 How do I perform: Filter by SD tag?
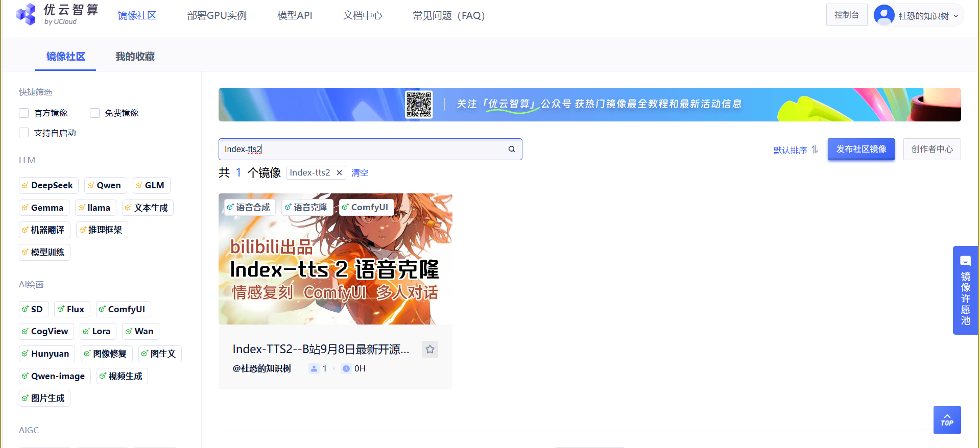pyautogui.click(x=34, y=309)
